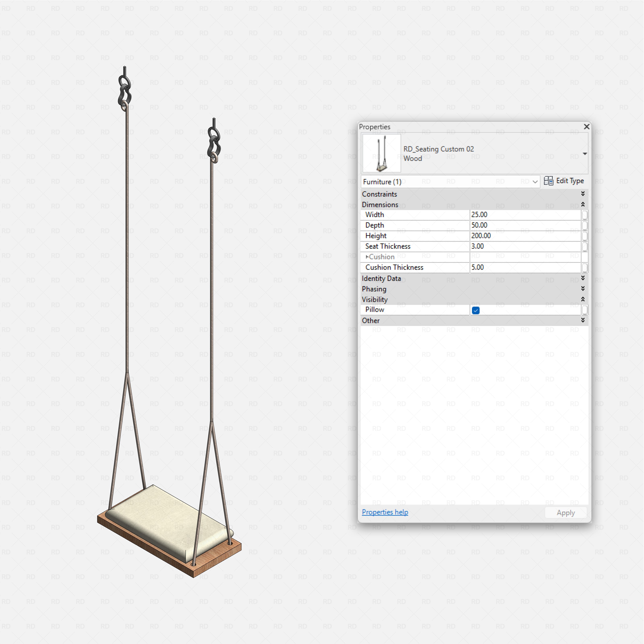Open the type selector dropdown arrow
Screen dimensions: 644x644
coord(585,154)
